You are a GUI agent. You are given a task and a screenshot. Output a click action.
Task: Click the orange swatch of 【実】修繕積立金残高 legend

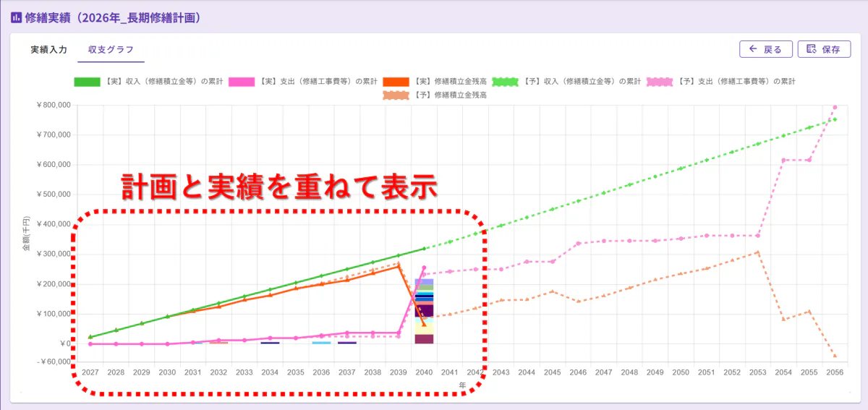click(x=397, y=82)
